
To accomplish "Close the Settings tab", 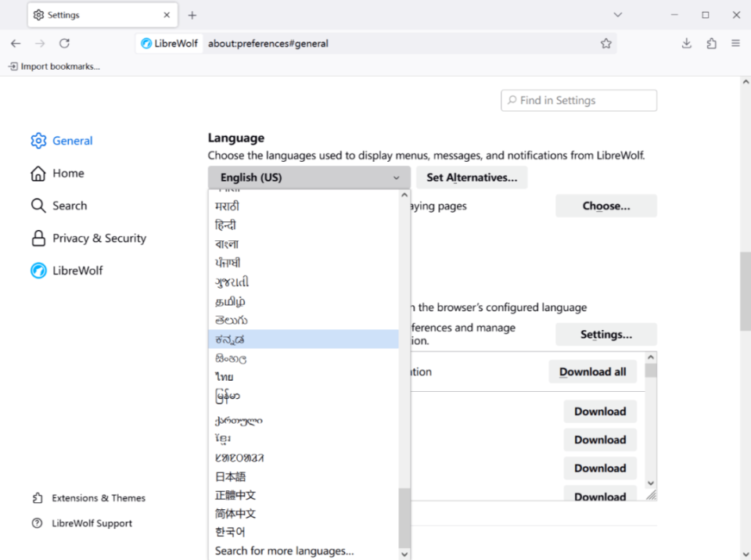I will click(x=167, y=15).
